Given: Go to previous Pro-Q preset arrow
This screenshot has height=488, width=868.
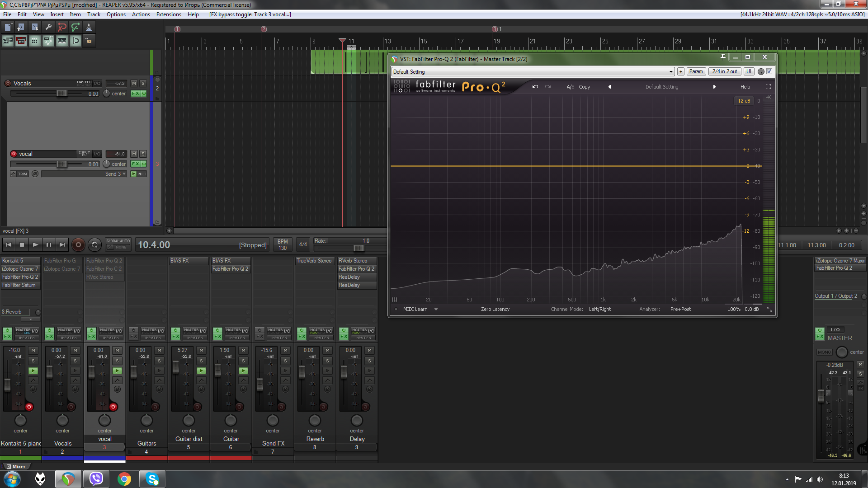Looking at the screenshot, I should (609, 87).
